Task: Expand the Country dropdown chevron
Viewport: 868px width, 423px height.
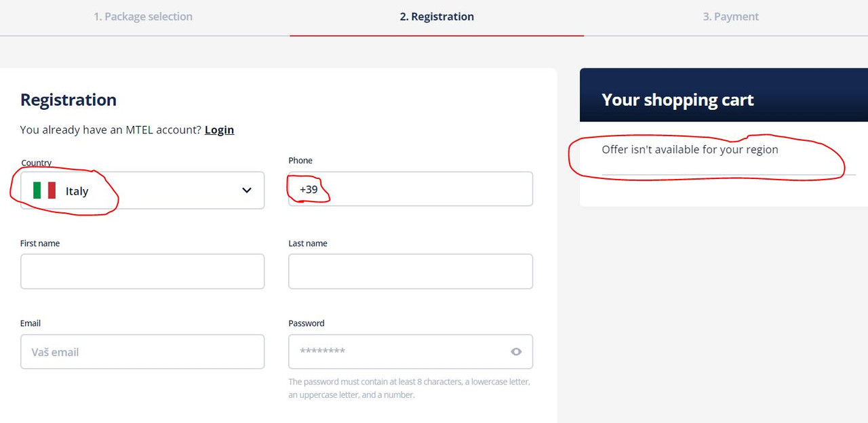Action: (x=247, y=190)
